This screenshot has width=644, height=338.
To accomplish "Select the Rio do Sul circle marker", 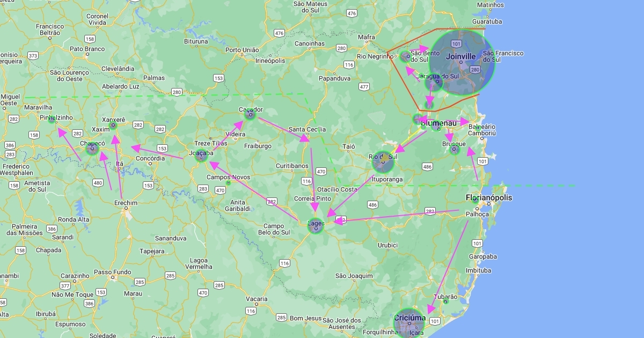I will [x=384, y=161].
